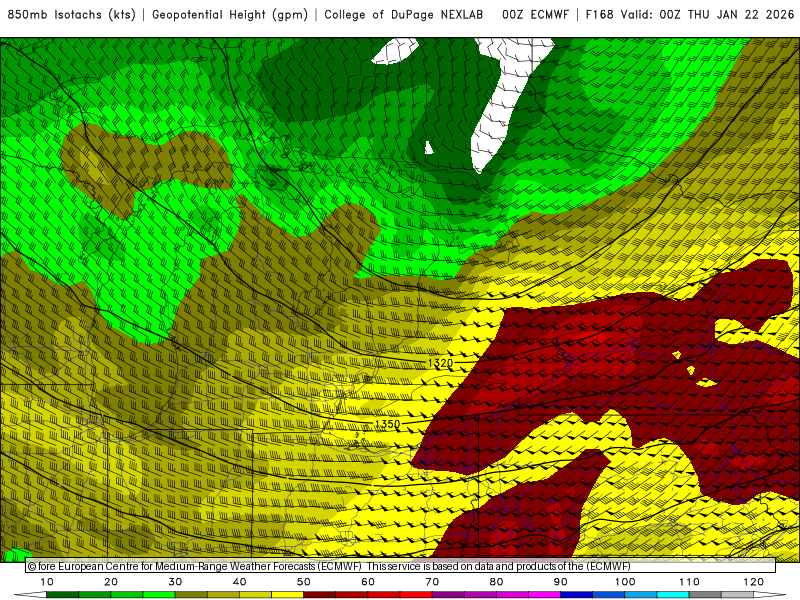This screenshot has width=800, height=600.
Task: Click the color bar's left end arrow
Action: coord(30,595)
